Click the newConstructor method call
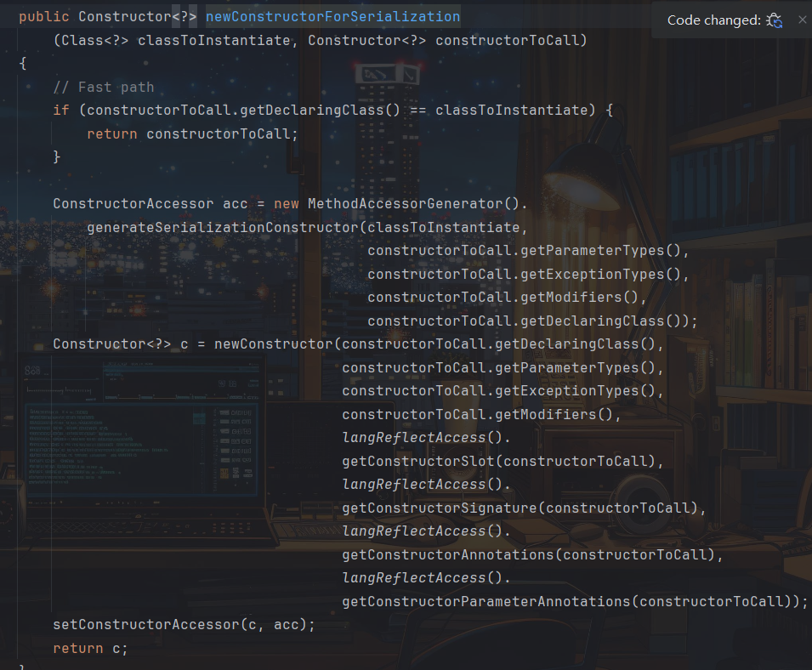This screenshot has height=670, width=812. click(273, 344)
